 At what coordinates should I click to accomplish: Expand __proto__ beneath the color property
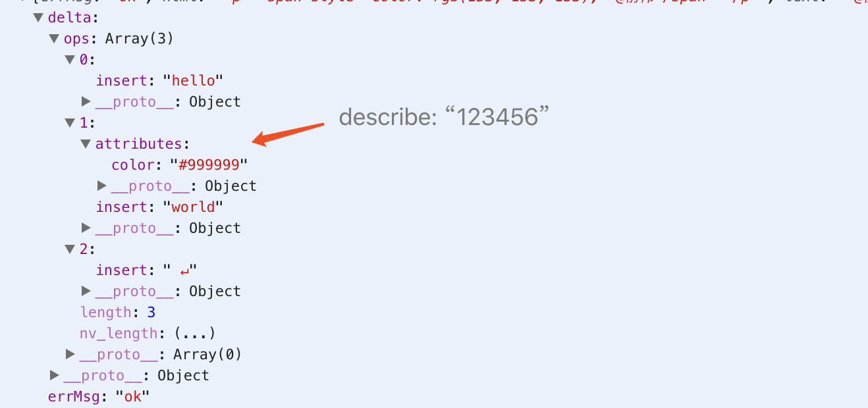[101, 186]
